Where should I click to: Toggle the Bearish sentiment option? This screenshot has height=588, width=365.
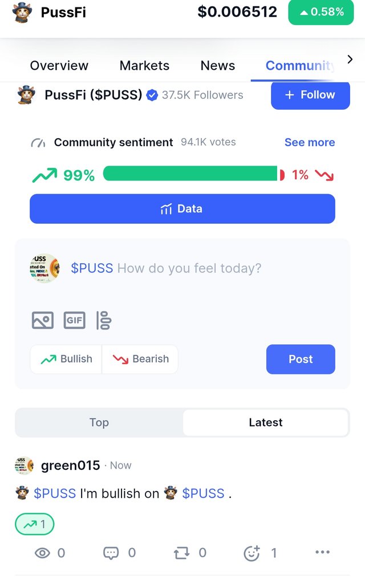point(140,359)
